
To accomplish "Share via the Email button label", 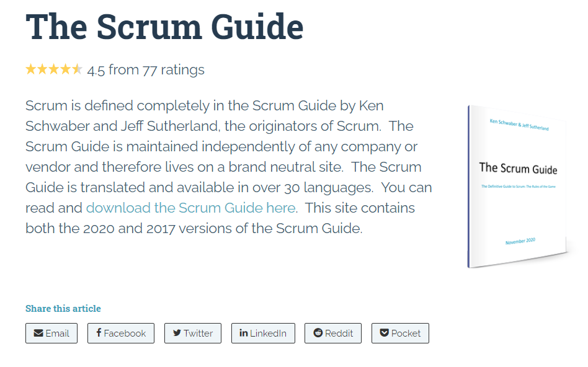I will pos(58,334).
